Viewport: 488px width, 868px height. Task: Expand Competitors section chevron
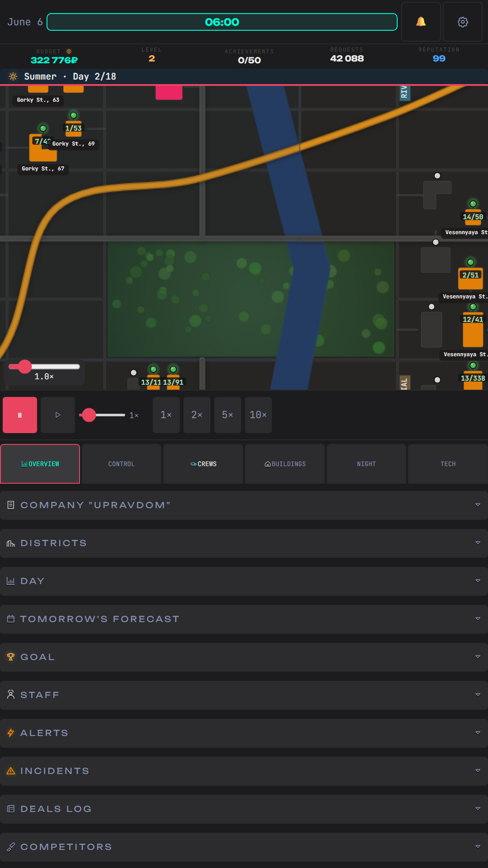click(x=478, y=847)
